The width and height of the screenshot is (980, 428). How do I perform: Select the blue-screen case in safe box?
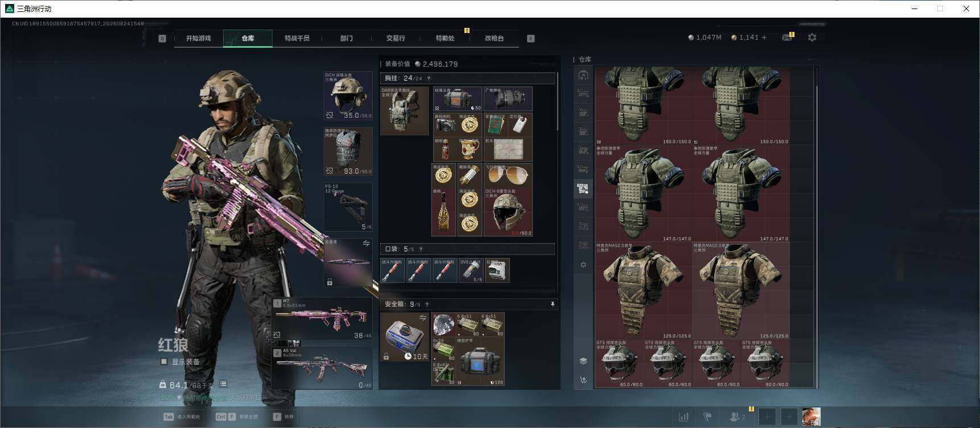point(481,363)
